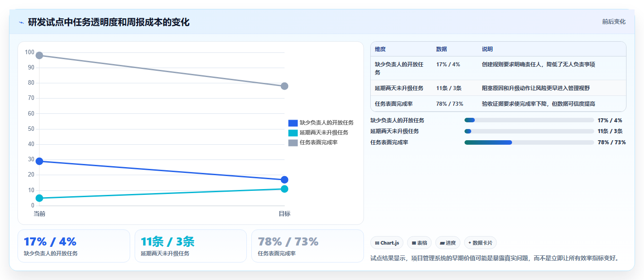Click table cell 78% / 73%
Image resolution: width=644 pixels, height=280 pixels.
[x=450, y=104]
